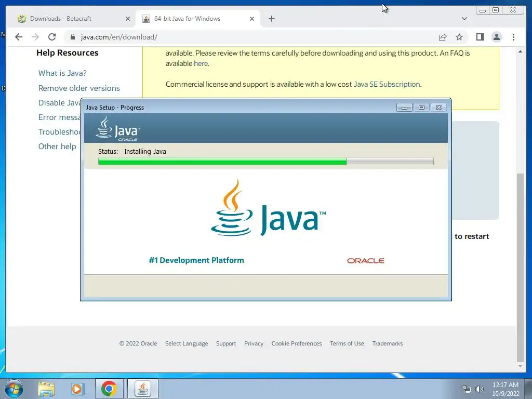
Task: Open the Other help link
Action: point(57,146)
